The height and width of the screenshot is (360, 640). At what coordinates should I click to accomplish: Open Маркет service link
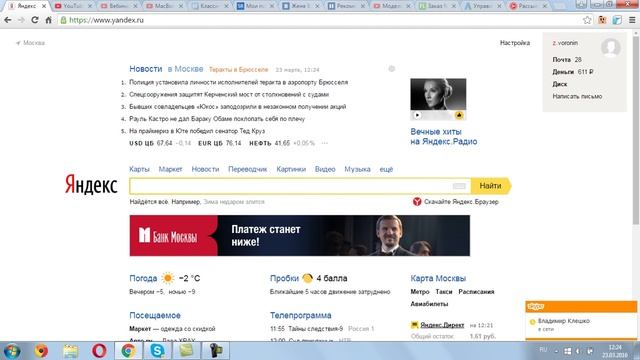pos(170,169)
